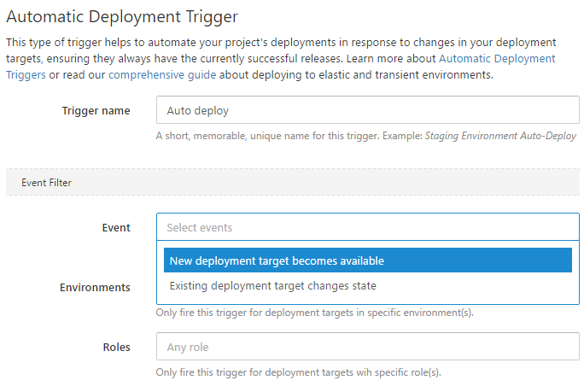
Task: Open the comprehensive guide link
Action: pos(162,75)
